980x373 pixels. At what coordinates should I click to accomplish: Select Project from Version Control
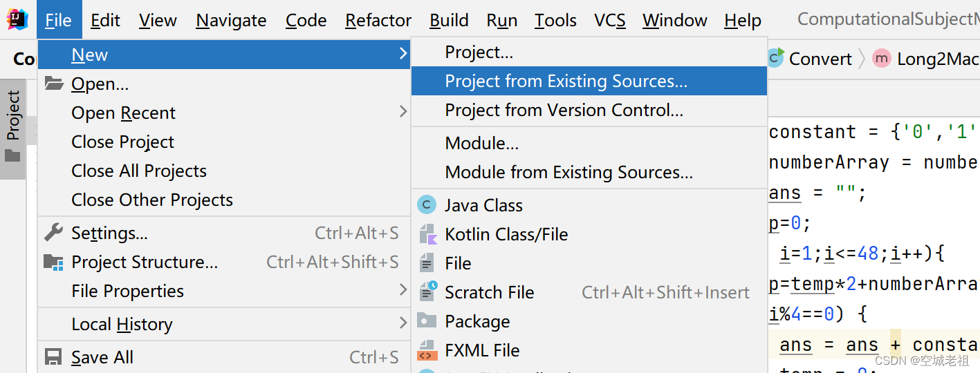(564, 110)
